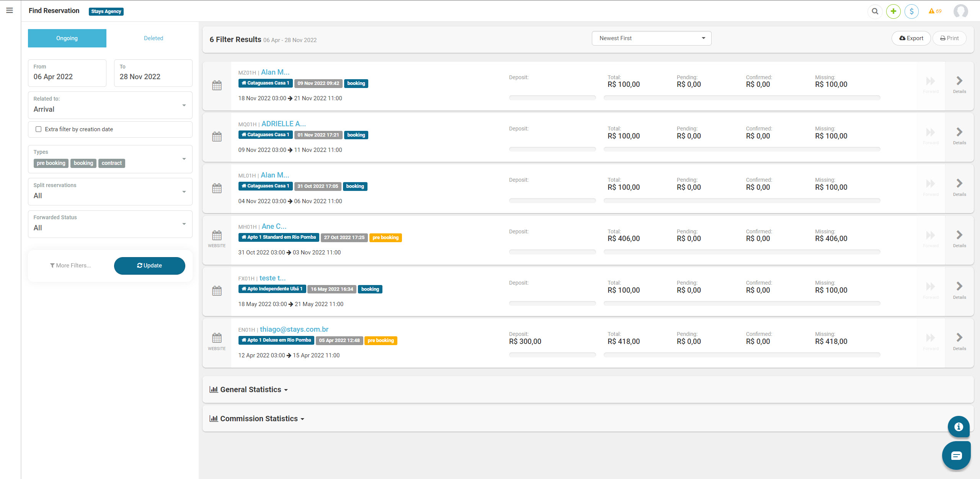Click the round info icon button
This screenshot has height=479, width=980.
tap(959, 427)
